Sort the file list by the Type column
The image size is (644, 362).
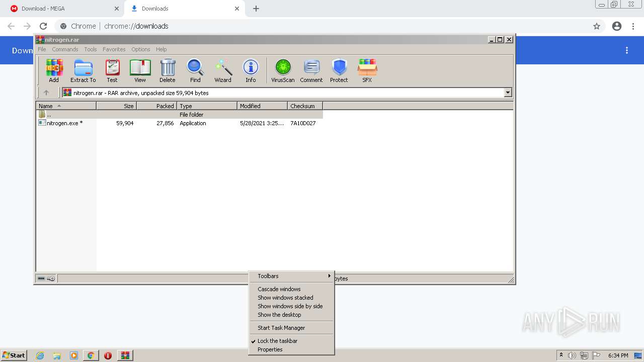point(207,106)
